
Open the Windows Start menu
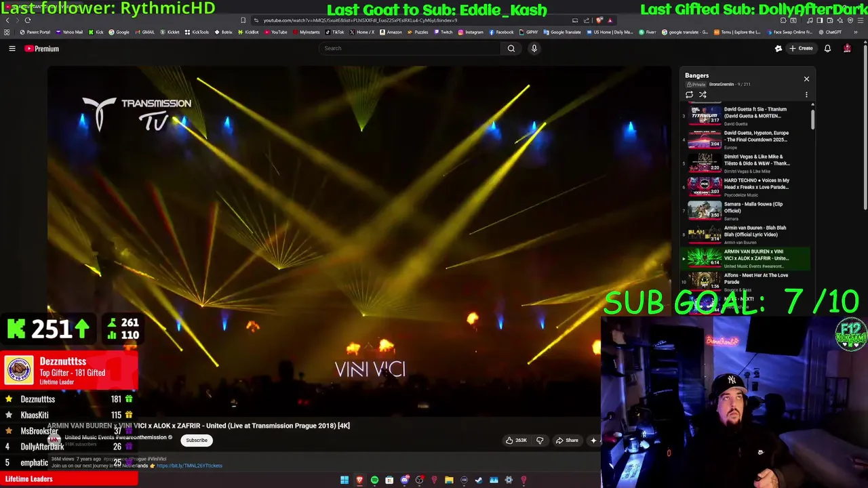coord(344,481)
